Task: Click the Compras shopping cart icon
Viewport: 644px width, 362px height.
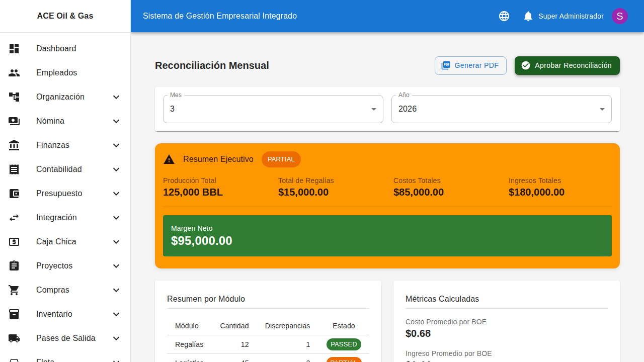Action: point(14,290)
